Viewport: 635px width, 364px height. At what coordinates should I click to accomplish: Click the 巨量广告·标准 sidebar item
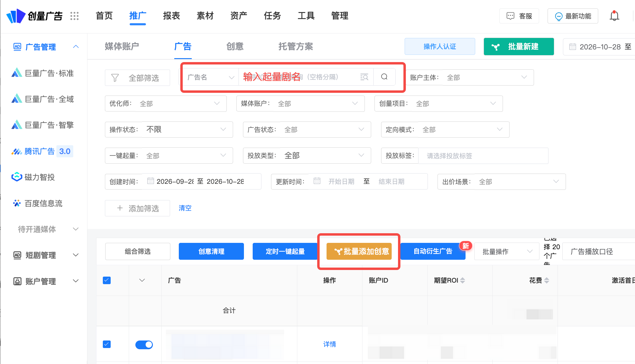pos(43,73)
